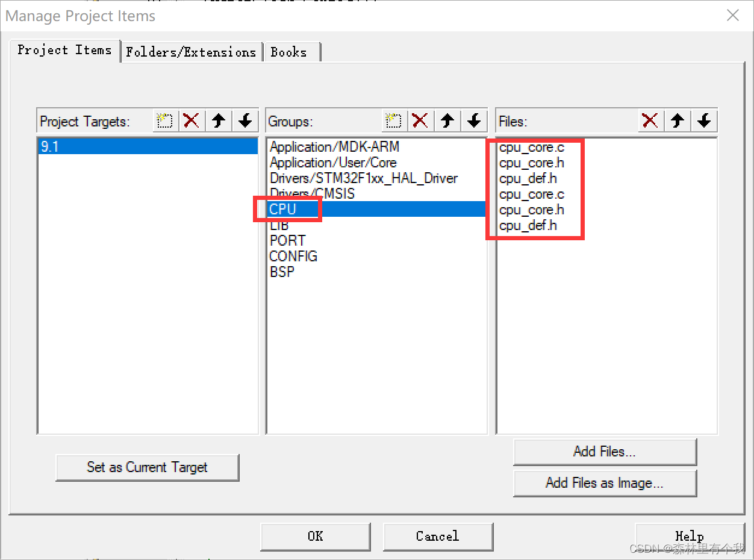Select the PORT group
The width and height of the screenshot is (754, 560).
point(376,240)
